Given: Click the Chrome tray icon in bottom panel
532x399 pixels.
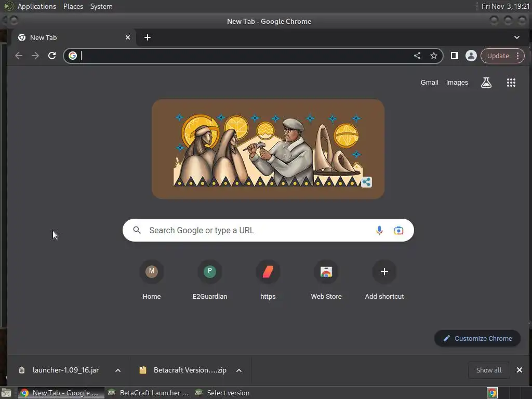Looking at the screenshot, I should [x=492, y=393].
